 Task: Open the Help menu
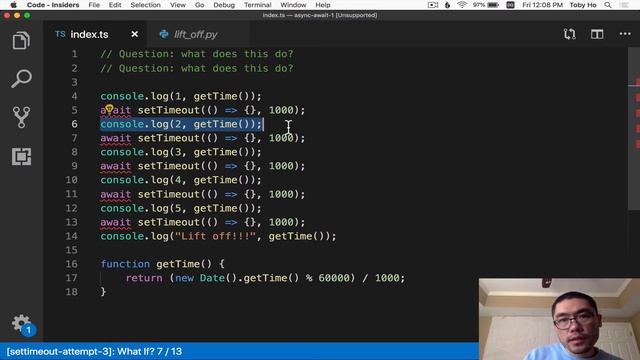(x=322, y=5)
